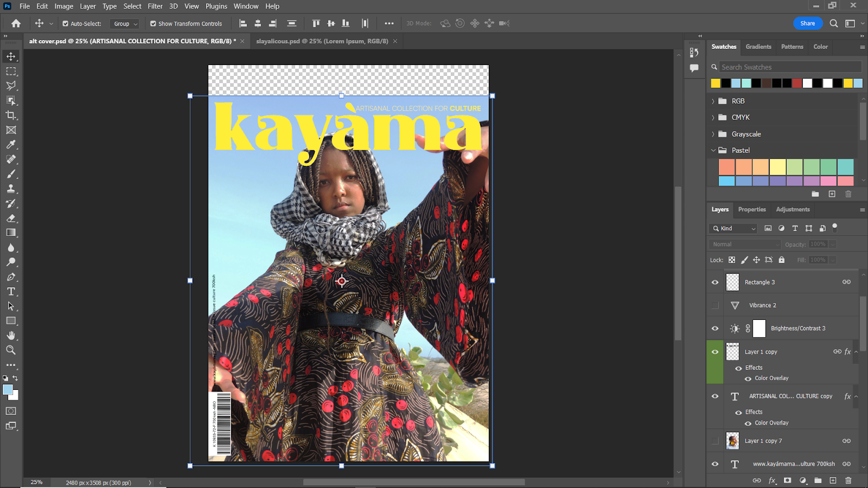
Task: Click the Search Swatches field
Action: click(x=790, y=67)
